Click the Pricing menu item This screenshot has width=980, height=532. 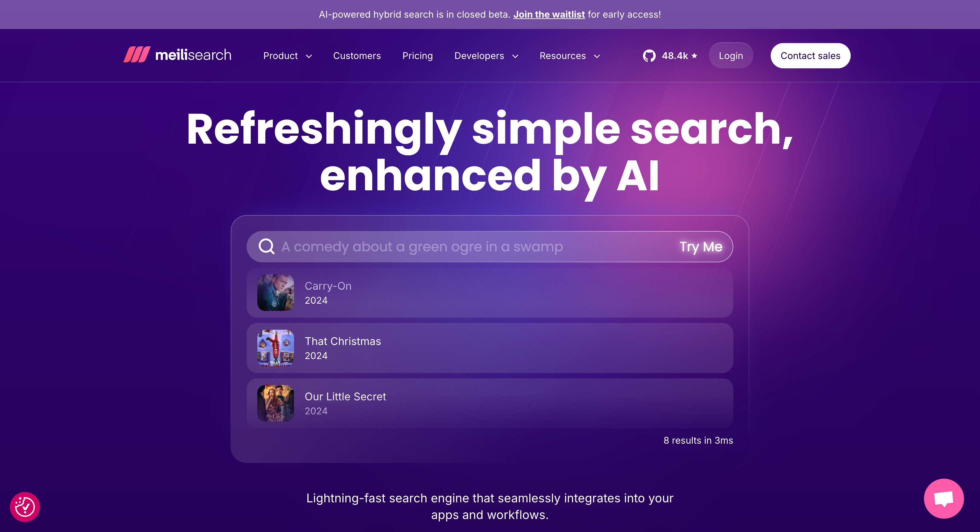[418, 56]
